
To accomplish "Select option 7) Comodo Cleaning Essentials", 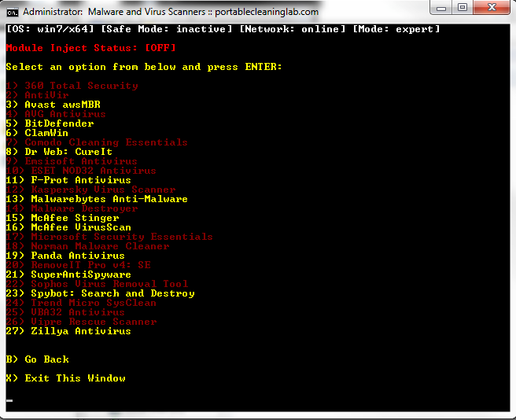I will 97,142.
